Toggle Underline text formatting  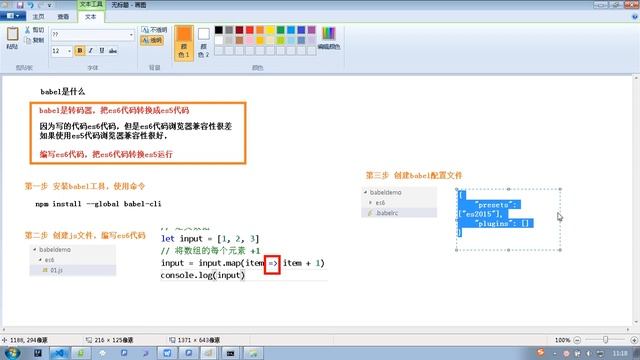pos(102,51)
